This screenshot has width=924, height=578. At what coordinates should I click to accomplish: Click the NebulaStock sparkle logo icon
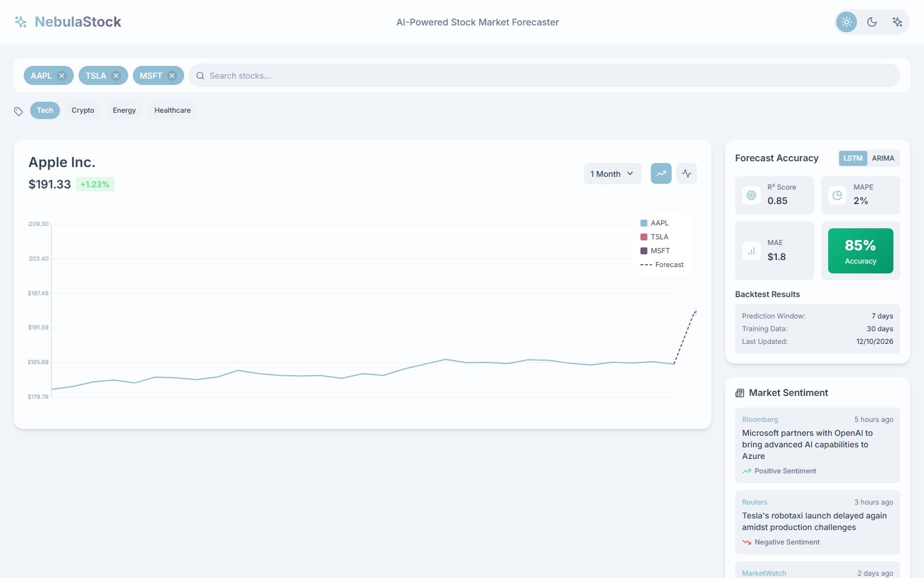click(x=21, y=22)
